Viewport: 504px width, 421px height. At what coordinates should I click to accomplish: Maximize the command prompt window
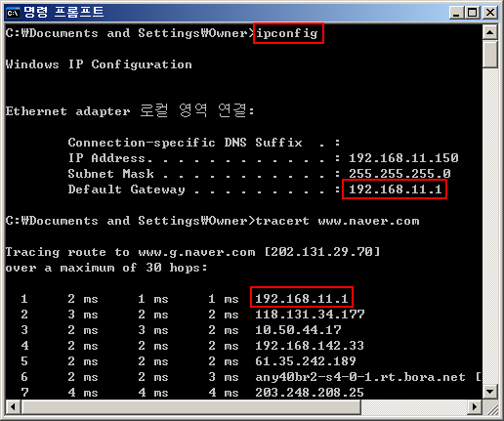point(472,13)
